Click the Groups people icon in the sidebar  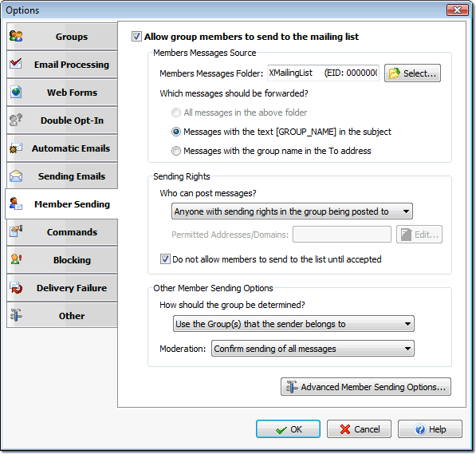16,36
